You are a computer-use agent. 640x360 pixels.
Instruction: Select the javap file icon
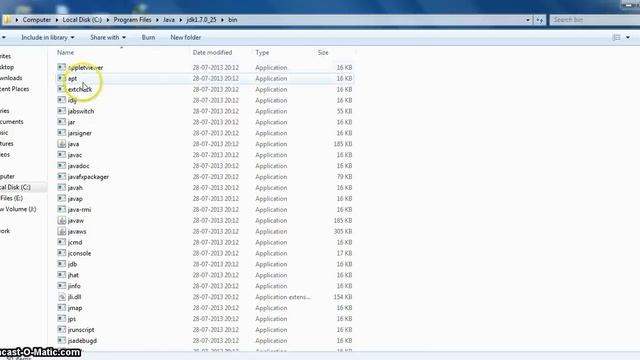(x=62, y=198)
